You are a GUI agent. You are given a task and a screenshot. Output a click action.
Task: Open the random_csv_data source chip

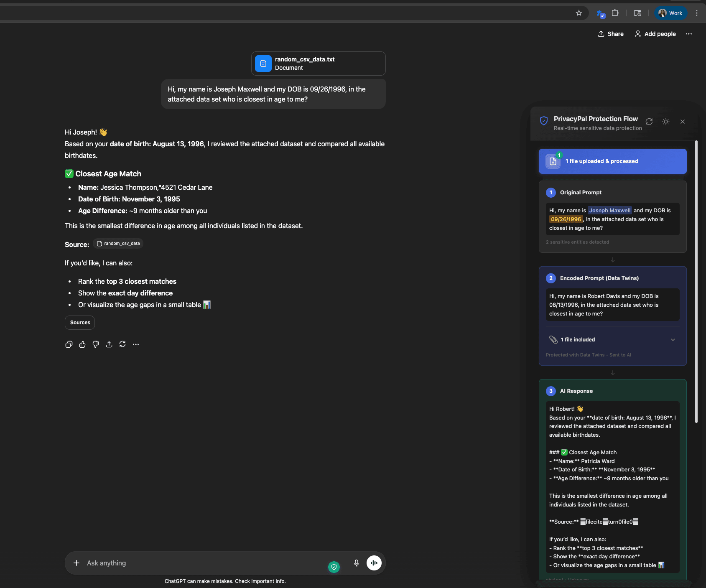118,243
